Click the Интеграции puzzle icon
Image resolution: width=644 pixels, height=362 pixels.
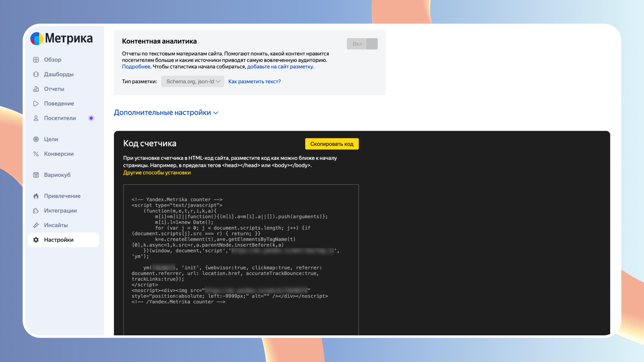click(36, 210)
